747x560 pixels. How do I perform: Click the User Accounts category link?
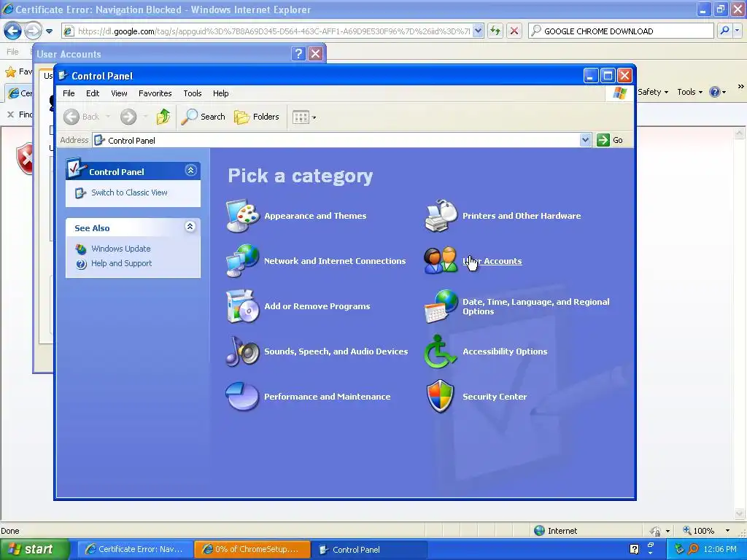[x=492, y=261]
